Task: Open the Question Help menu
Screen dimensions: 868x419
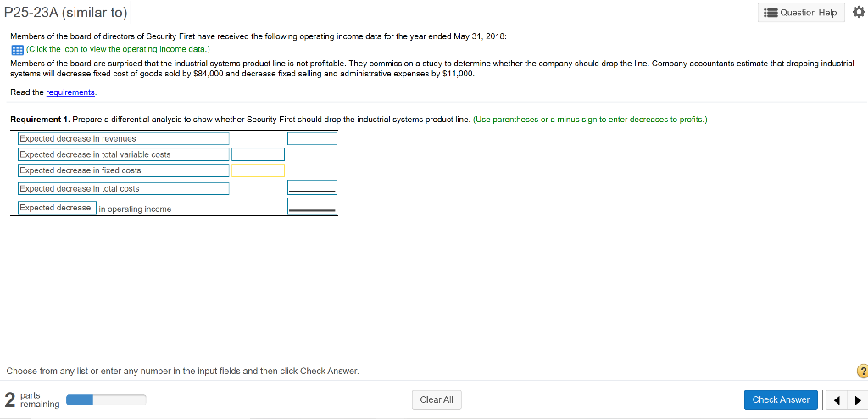Action: pyautogui.click(x=802, y=12)
